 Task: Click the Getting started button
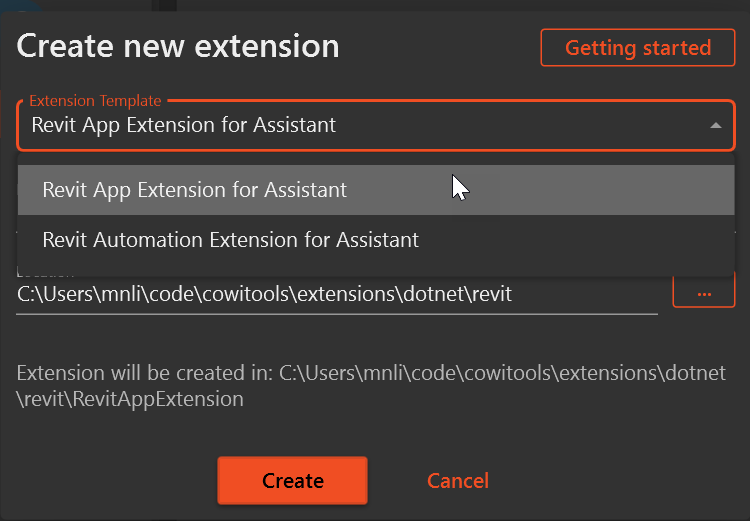point(638,48)
